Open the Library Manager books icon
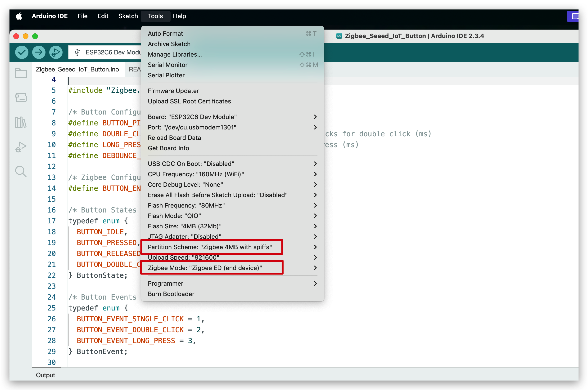Image resolution: width=588 pixels, height=390 pixels. (21, 122)
